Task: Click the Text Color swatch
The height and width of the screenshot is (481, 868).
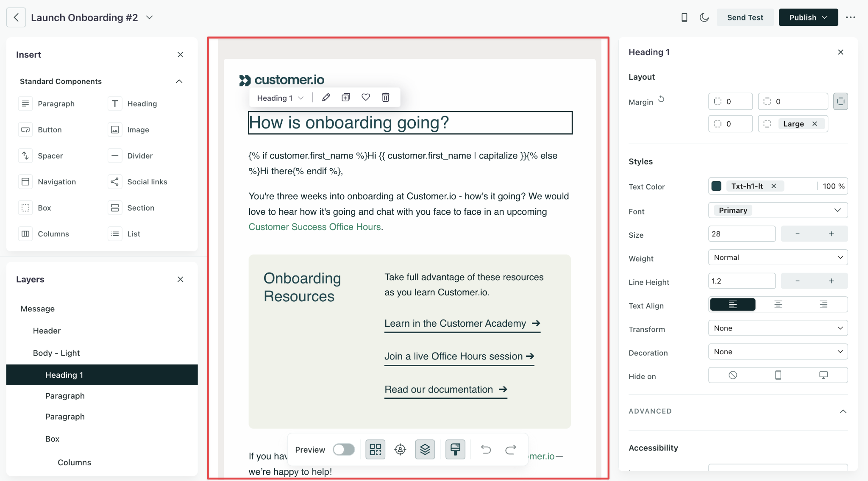Action: point(716,186)
